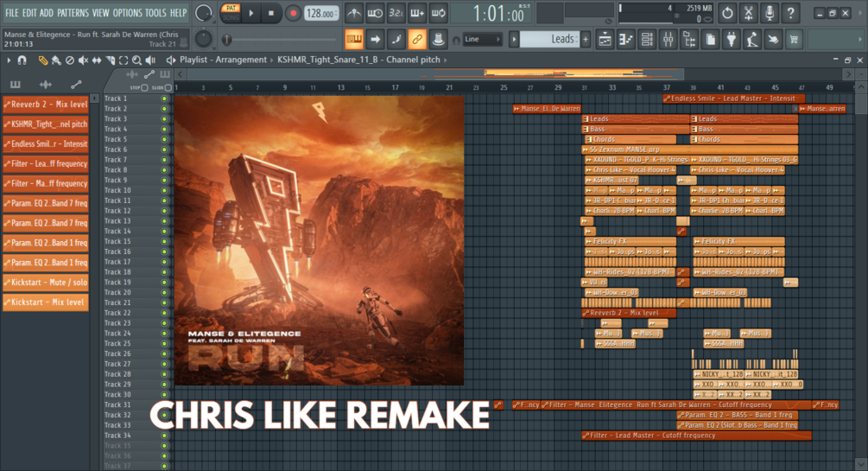This screenshot has width=868, height=471.
Task: Toggle the metronome icon
Action: [354, 13]
